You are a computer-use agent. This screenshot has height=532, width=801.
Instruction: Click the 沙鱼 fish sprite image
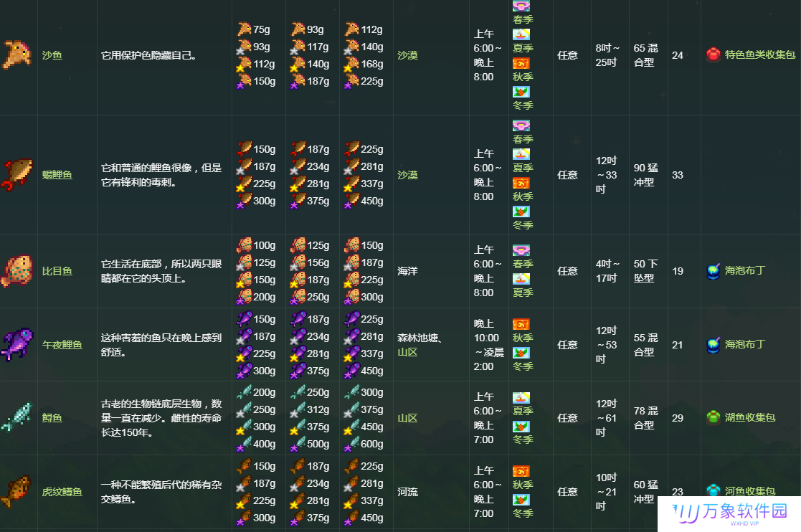(x=17, y=54)
